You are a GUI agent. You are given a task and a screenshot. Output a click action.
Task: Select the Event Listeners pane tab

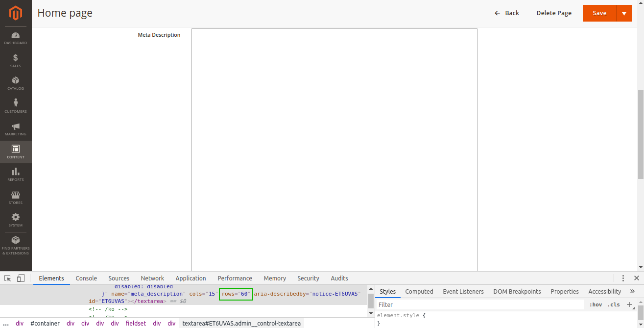463,291
